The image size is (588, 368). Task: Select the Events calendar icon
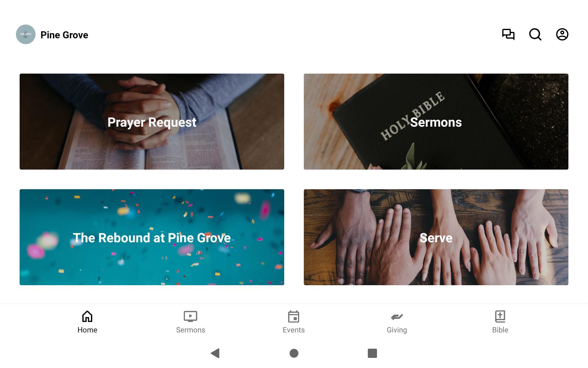[x=294, y=316]
